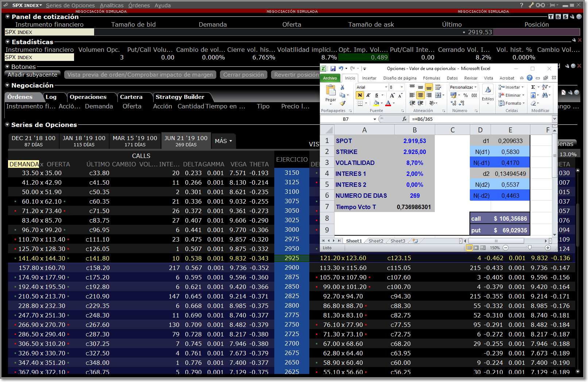Image resolution: width=588 pixels, height=382 pixels.
Task: Toggle align text left in Excel
Action: (412, 95)
